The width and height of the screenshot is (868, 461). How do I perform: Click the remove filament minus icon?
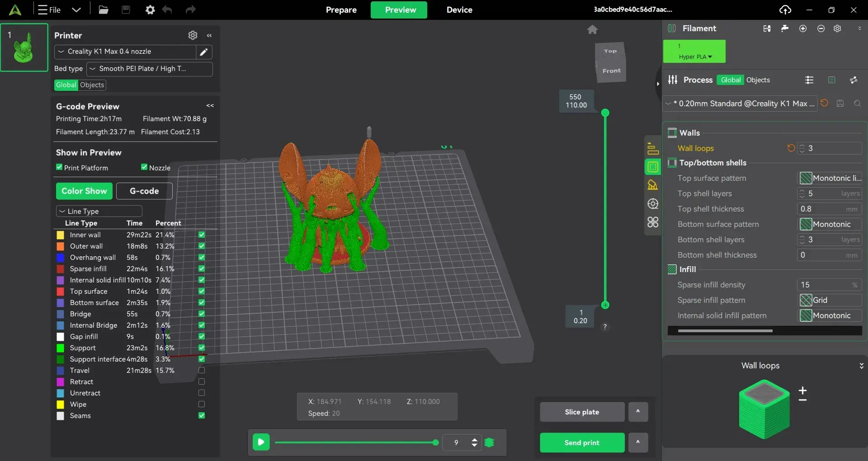coord(821,28)
